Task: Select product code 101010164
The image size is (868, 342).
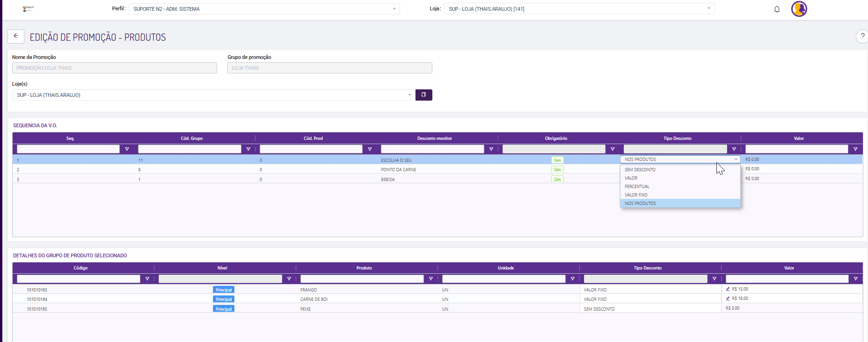Action: click(37, 299)
